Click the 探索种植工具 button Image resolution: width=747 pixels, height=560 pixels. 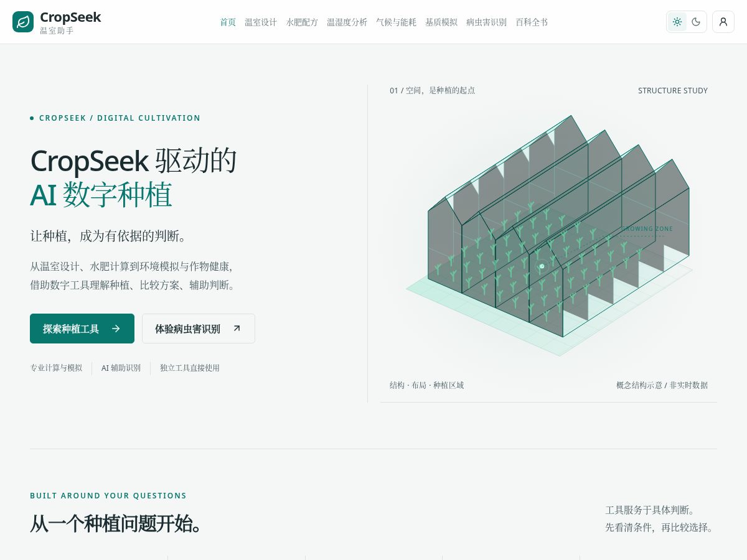82,329
